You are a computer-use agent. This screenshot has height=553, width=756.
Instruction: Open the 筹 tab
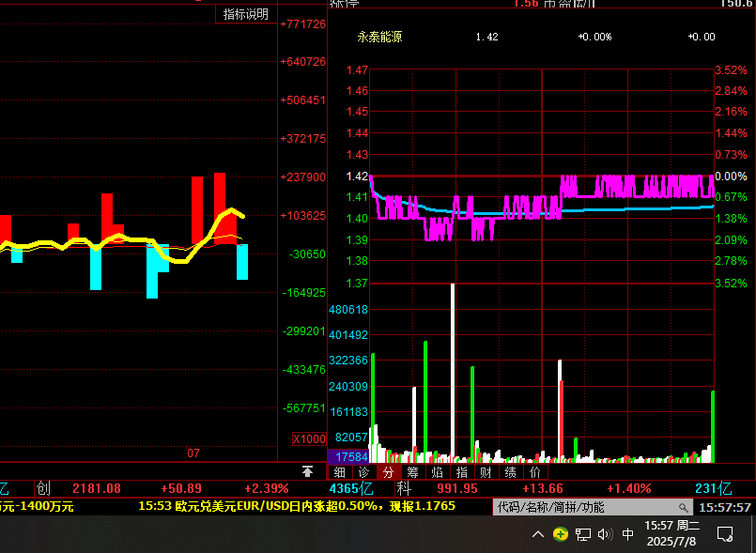(x=412, y=472)
